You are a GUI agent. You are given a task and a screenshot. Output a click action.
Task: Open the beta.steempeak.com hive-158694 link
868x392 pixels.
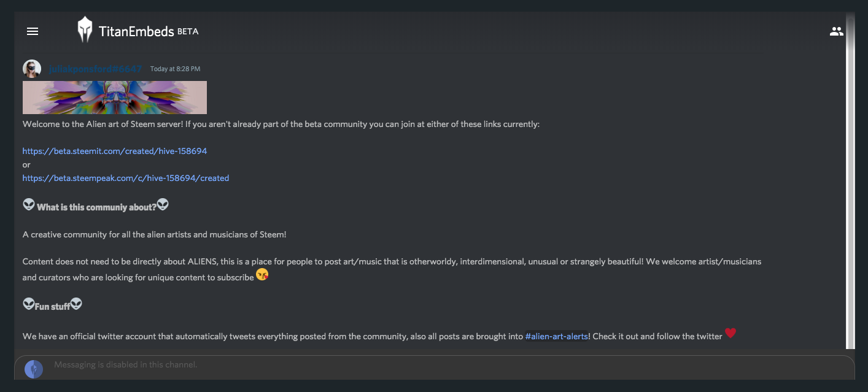pyautogui.click(x=126, y=178)
